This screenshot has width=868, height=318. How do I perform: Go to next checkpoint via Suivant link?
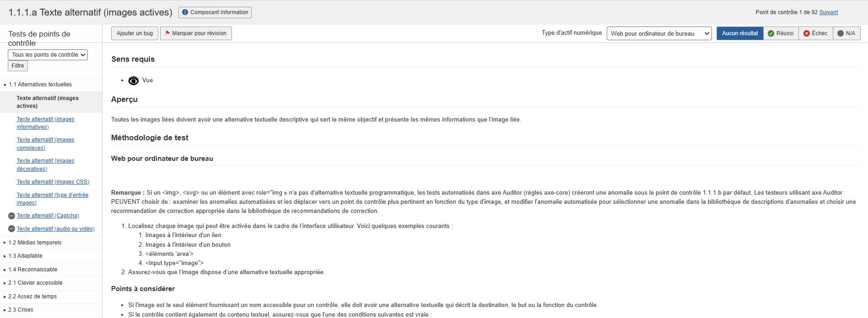(828, 12)
